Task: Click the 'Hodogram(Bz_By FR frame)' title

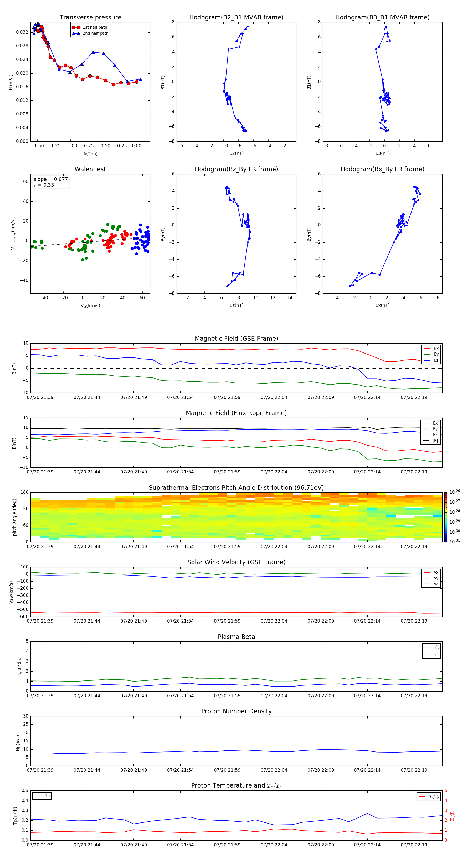Action: pos(236,169)
